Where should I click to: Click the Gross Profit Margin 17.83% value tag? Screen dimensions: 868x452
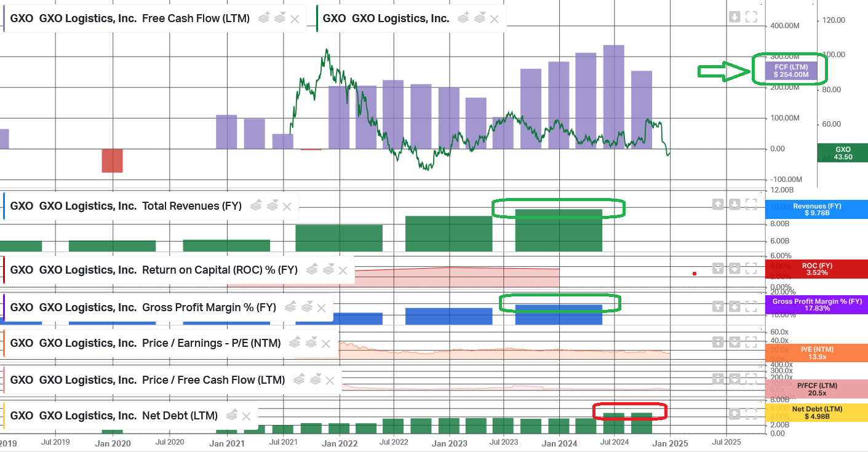tap(816, 305)
